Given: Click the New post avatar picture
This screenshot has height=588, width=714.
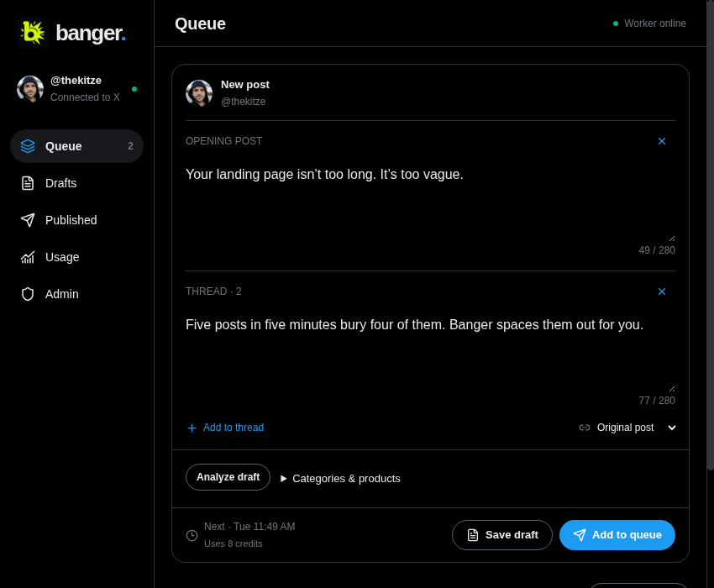Looking at the screenshot, I should point(199,93).
